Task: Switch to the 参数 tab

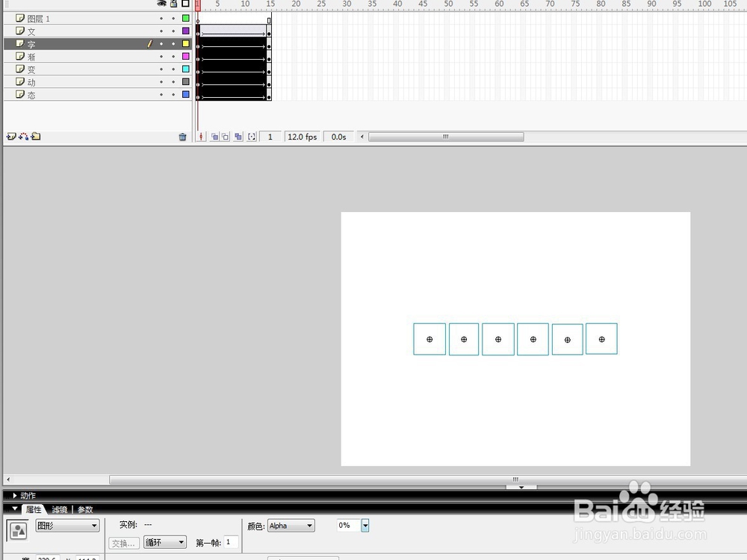Action: click(85, 509)
